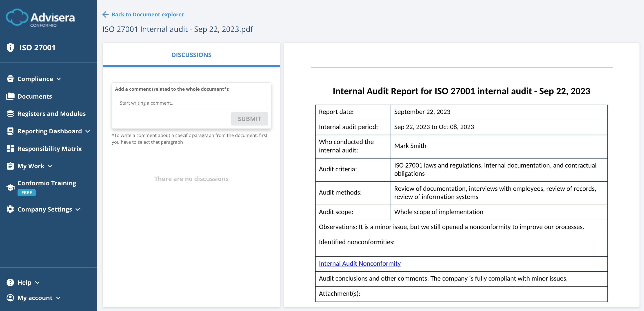Expand the Compliance menu chevron
This screenshot has width=644, height=311.
59,79
